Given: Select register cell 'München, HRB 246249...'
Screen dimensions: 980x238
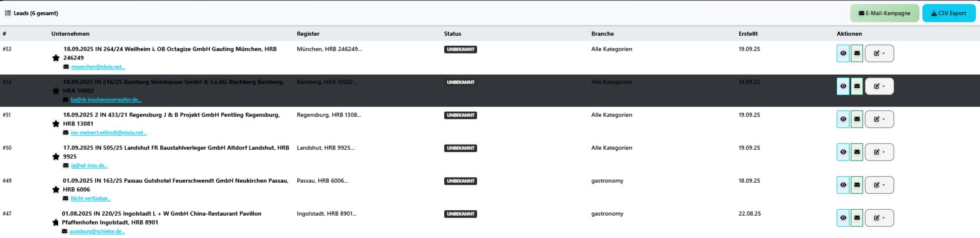Looking at the screenshot, I should [x=330, y=49].
